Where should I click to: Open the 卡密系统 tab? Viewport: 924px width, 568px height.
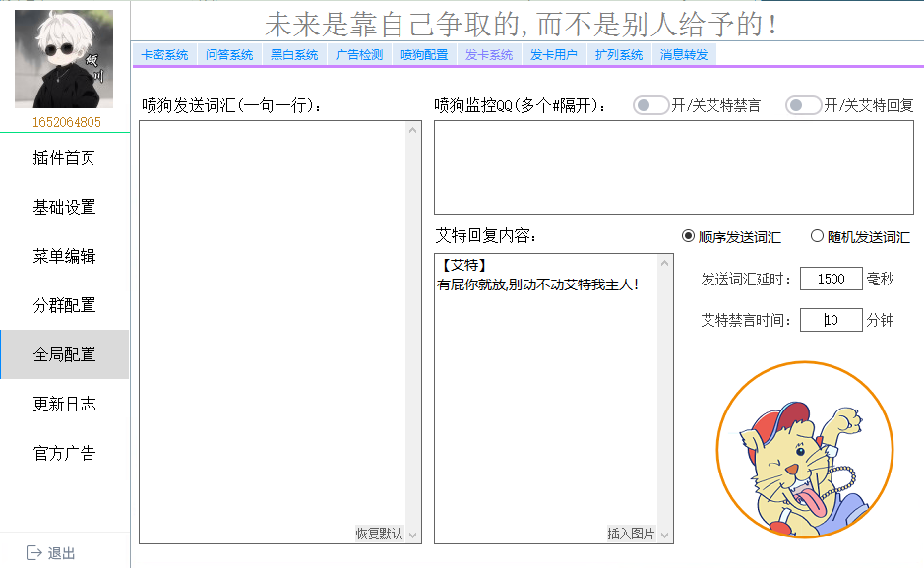(164, 55)
